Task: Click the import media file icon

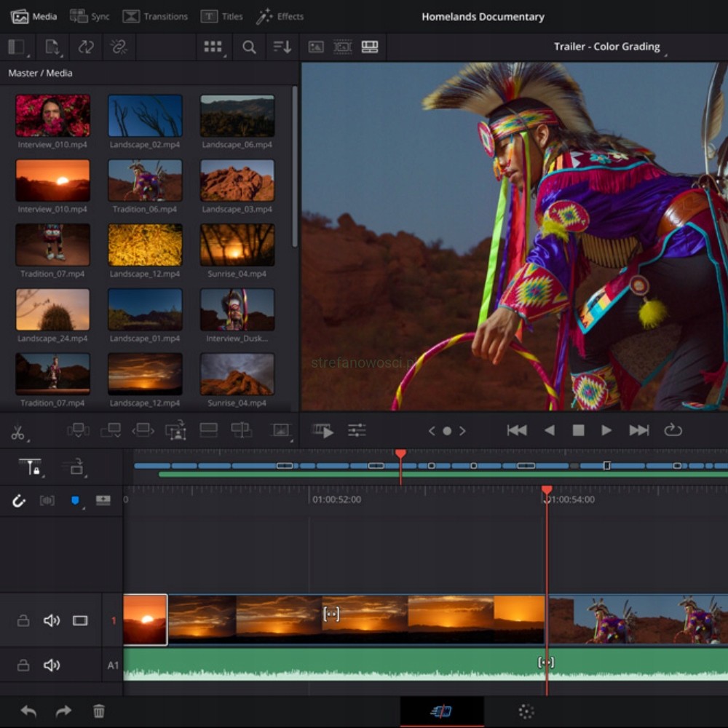Action: pos(52,47)
